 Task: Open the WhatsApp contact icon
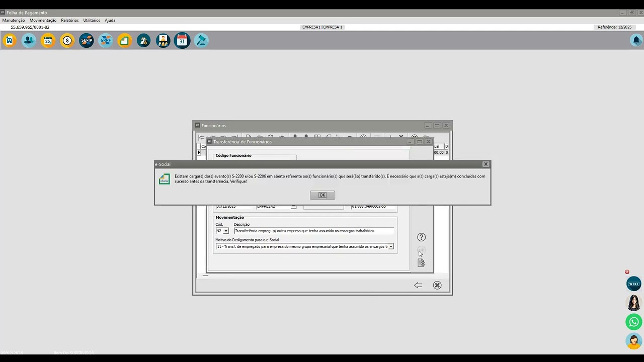(634, 322)
